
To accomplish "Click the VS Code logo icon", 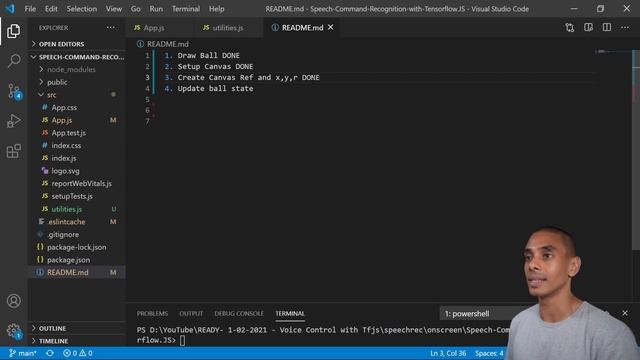I will [10, 9].
